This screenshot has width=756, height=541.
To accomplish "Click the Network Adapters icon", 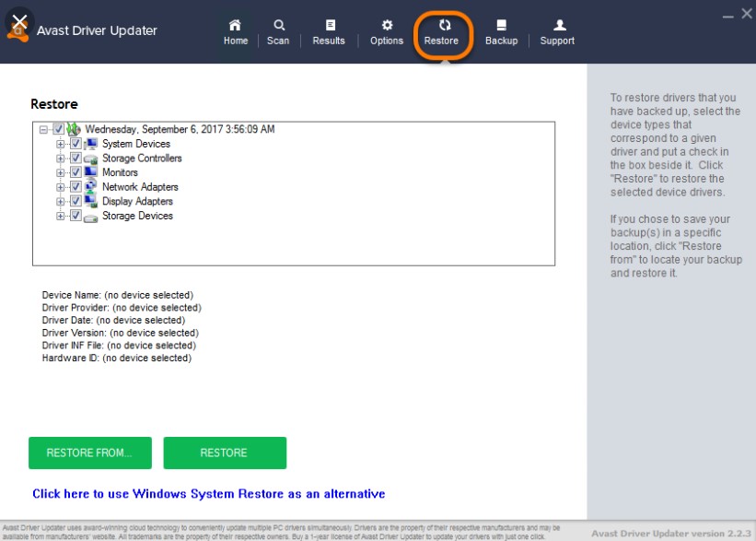I will pyautogui.click(x=90, y=187).
